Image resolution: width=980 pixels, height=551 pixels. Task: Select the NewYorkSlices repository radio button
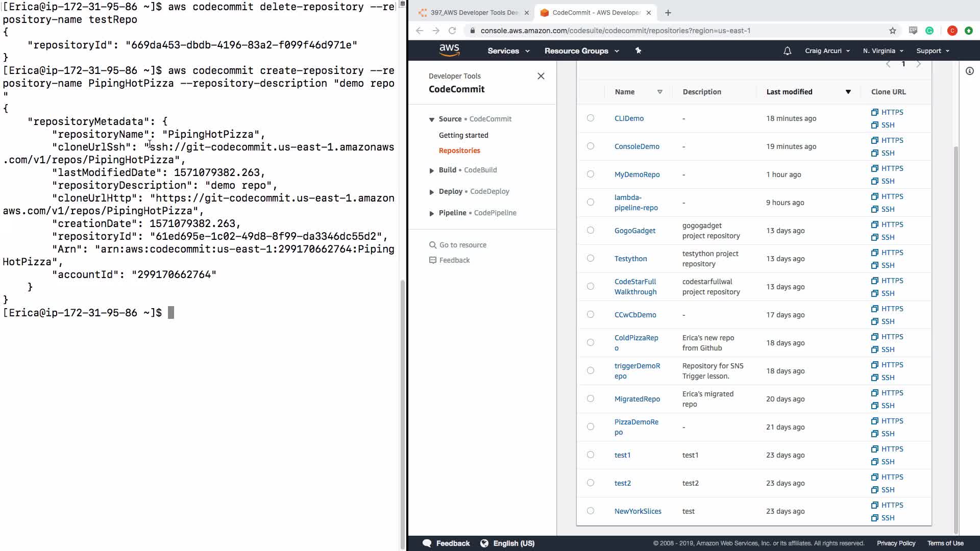pos(591,511)
